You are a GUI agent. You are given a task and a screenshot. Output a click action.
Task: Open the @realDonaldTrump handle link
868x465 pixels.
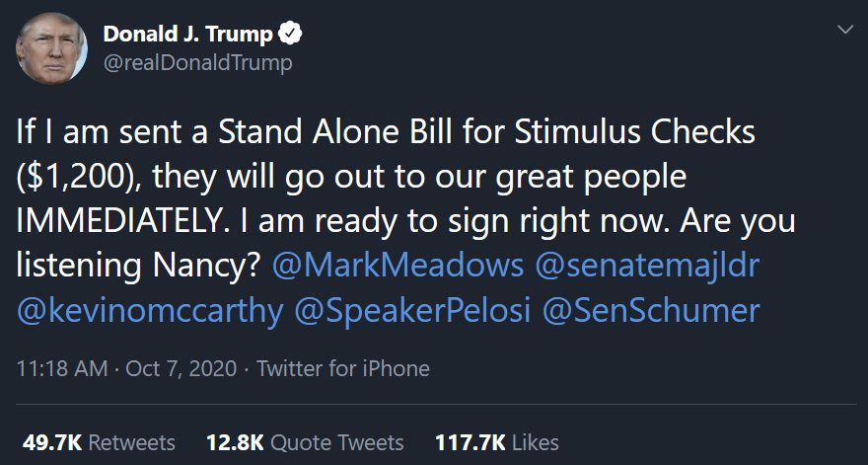(x=197, y=62)
